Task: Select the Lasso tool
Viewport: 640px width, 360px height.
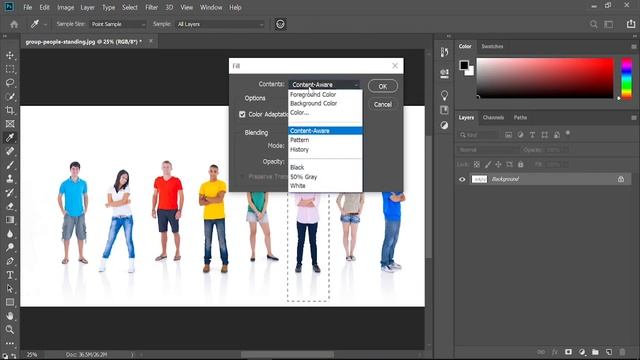Action: (x=10, y=83)
